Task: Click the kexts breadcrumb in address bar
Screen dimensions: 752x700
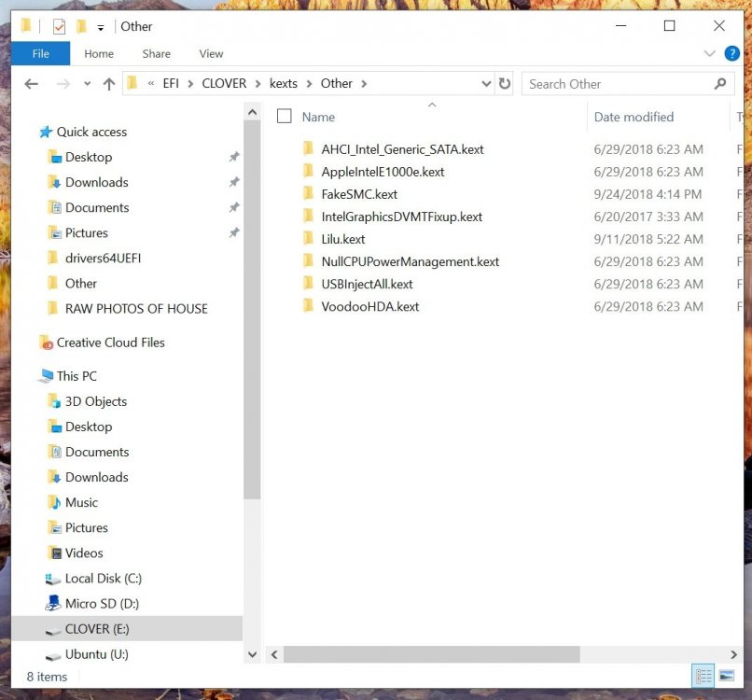Action: pyautogui.click(x=284, y=83)
